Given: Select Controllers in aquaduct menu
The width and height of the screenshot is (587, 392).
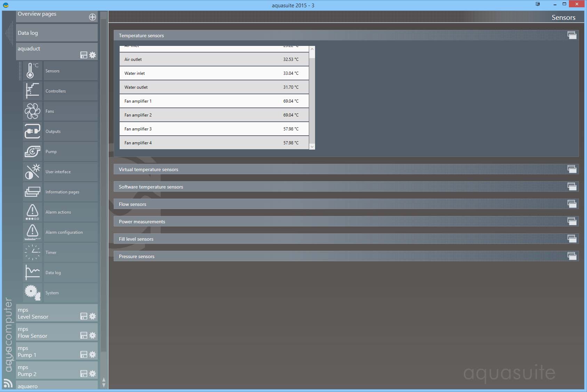Looking at the screenshot, I should (x=71, y=91).
